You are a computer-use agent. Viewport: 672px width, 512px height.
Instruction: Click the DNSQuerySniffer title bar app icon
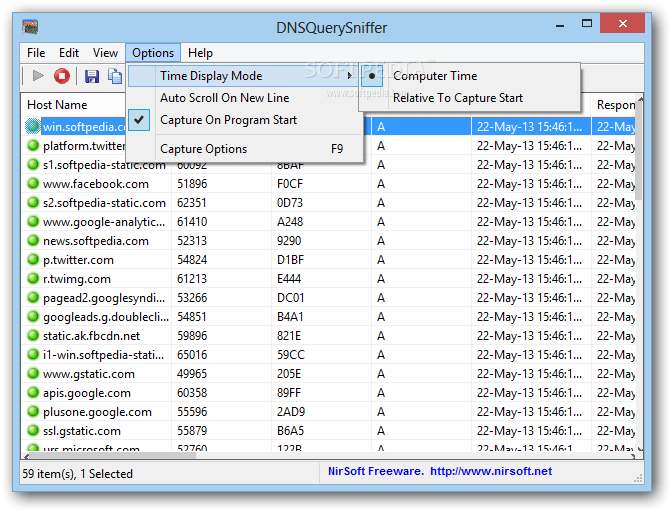(30, 27)
